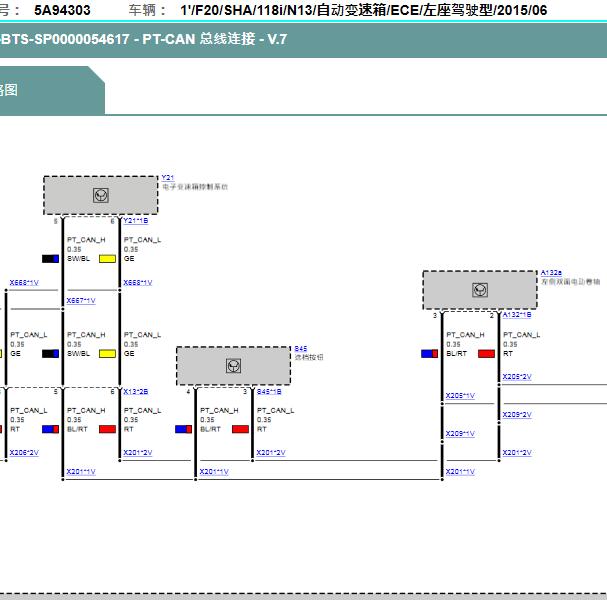The width and height of the screenshot is (607, 600).
Task: Open the X201*2V link below X209*2V
Action: pyautogui.click(x=517, y=453)
